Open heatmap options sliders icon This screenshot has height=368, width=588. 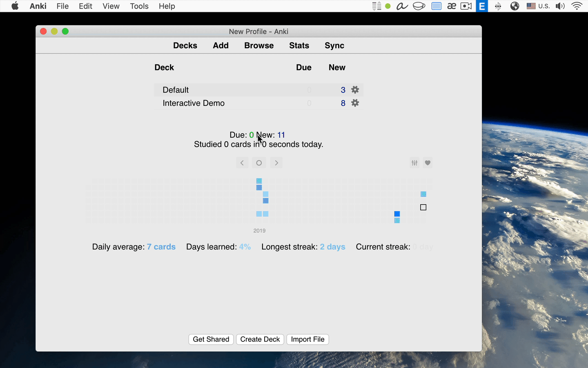point(414,163)
